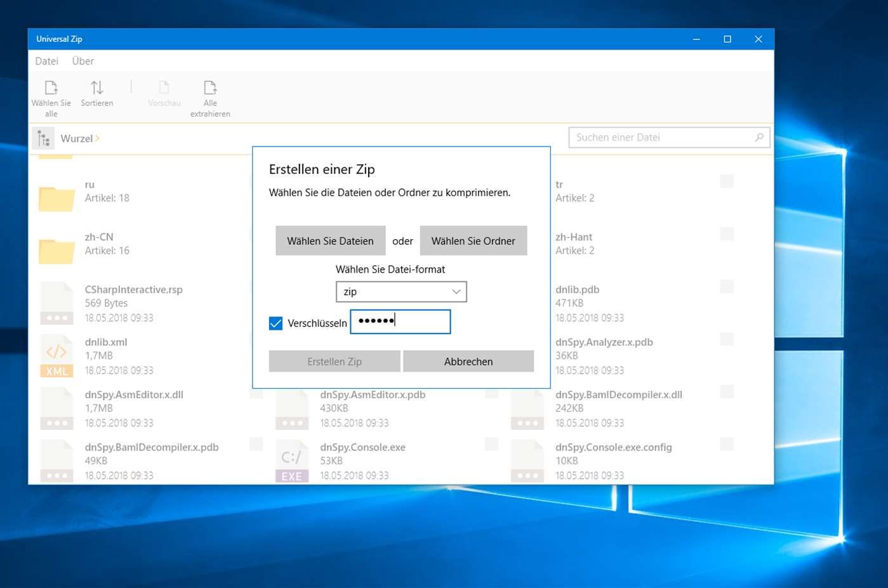The height and width of the screenshot is (588, 888).
Task: Tick the selection box for dnSpy.AsmEditor.x.pdb
Action: [491, 393]
